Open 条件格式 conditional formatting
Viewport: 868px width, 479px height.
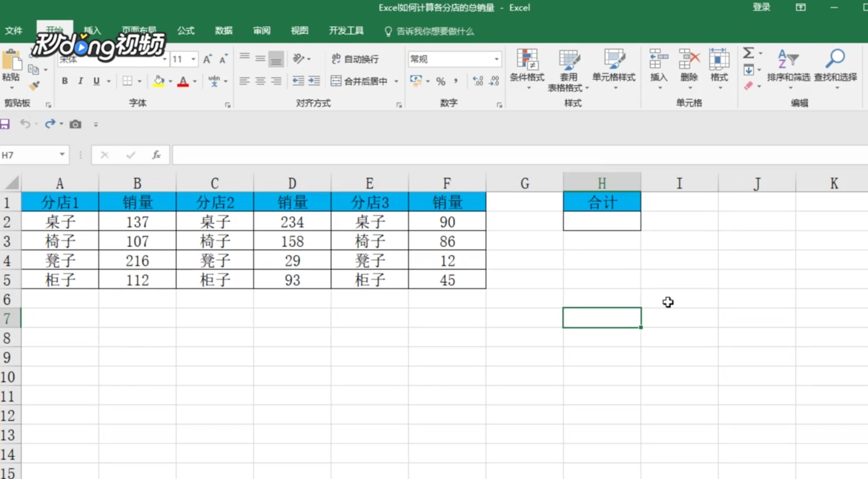click(527, 69)
